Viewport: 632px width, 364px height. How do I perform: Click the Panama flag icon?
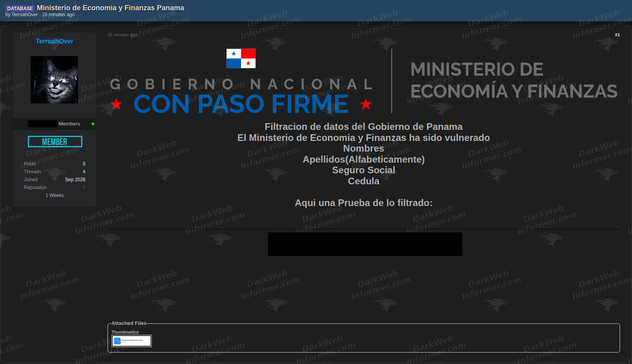(x=241, y=58)
